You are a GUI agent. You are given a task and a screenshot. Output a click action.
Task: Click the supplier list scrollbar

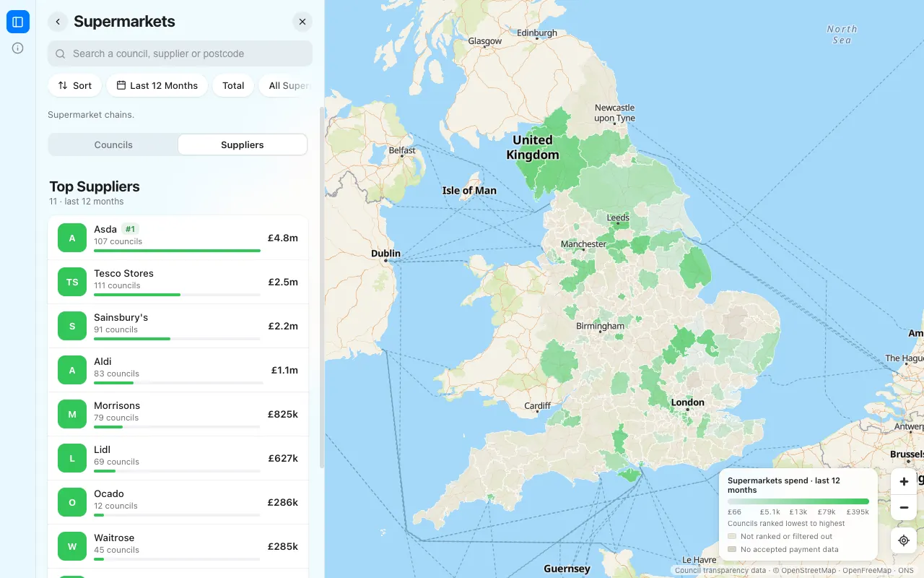(322, 289)
